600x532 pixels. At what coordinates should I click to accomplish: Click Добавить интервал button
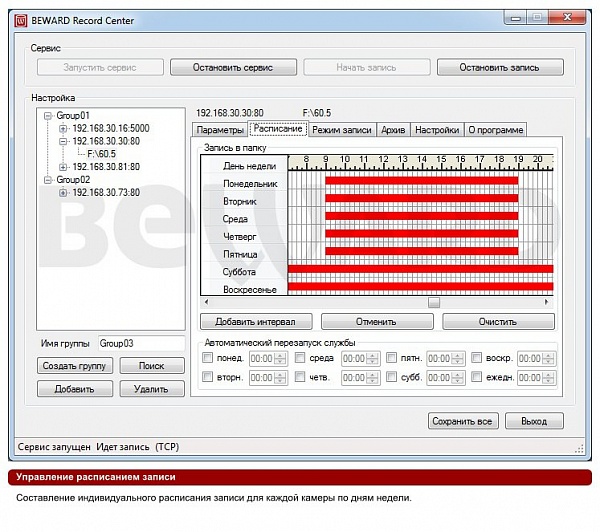point(256,322)
